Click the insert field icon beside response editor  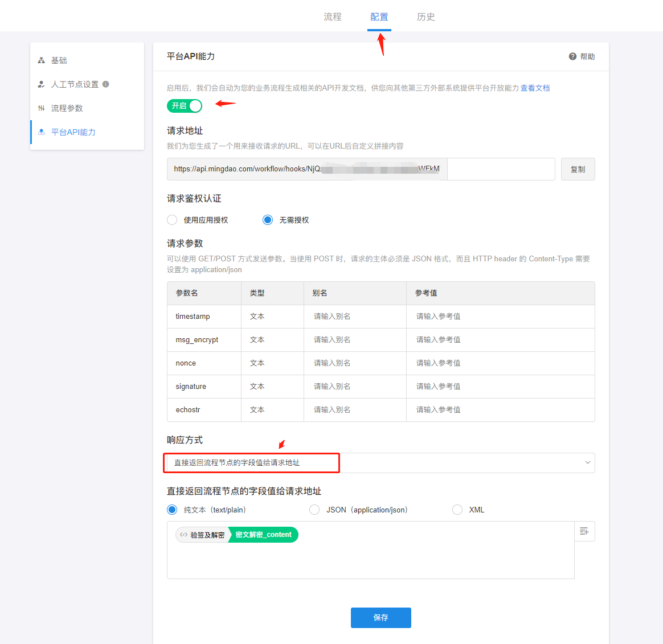tap(584, 531)
